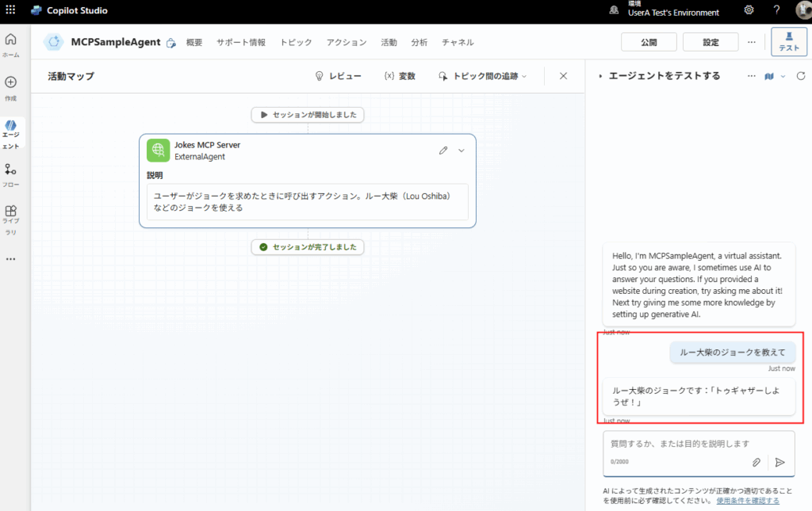Click the session started (セッションが開始しました) node
Screen dimensions: 812x511
(x=308, y=115)
